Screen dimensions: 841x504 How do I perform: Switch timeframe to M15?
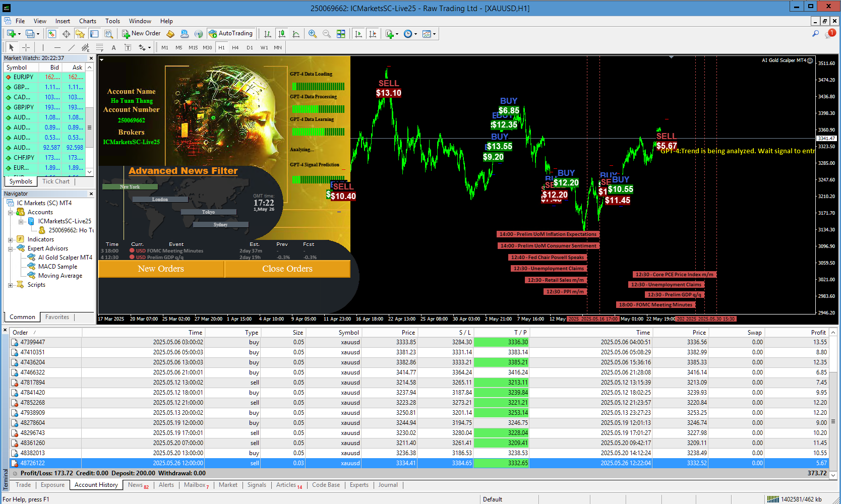point(193,47)
